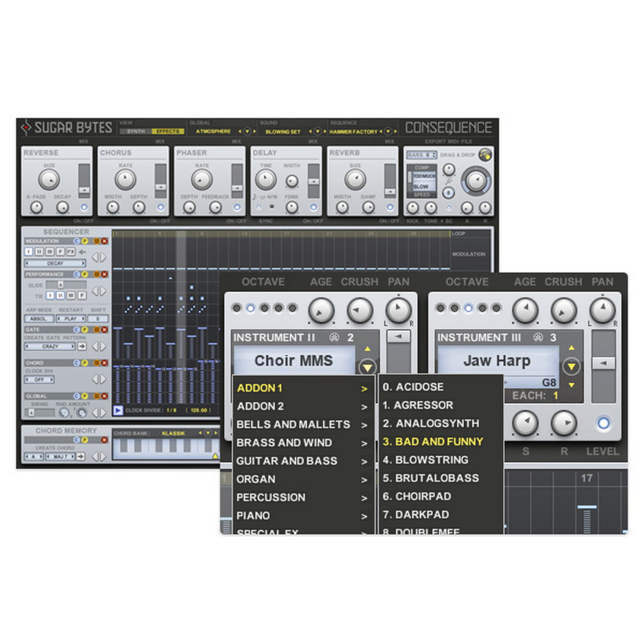Click the yellow paste icon in Performance row
The width and height of the screenshot is (644, 644).
84,274
